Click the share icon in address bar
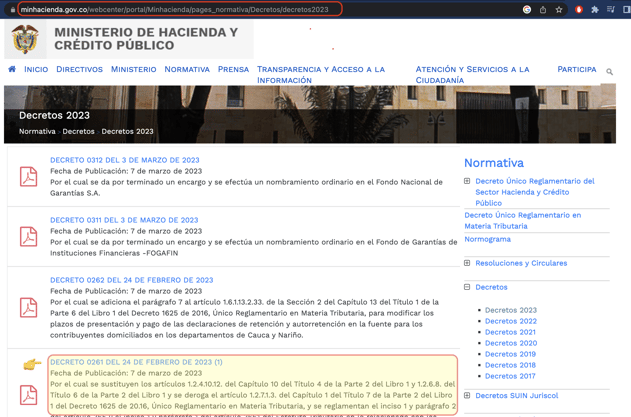This screenshot has height=417, width=631. point(543,10)
